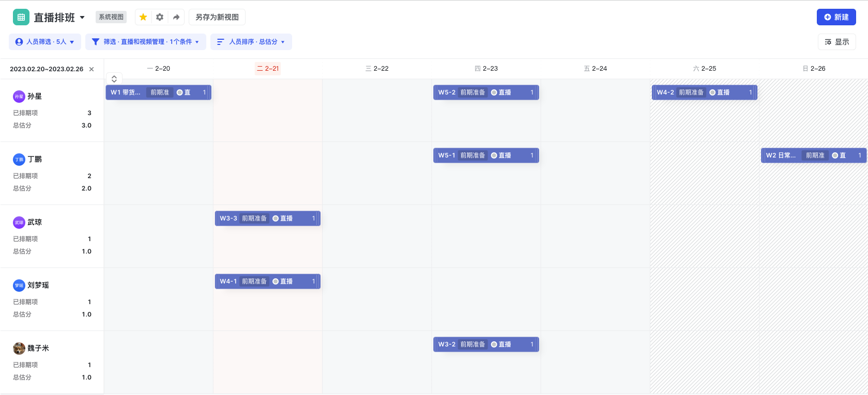Click the collapse/expand rows arrow icon
Viewport: 868px width, 395px height.
(x=114, y=78)
